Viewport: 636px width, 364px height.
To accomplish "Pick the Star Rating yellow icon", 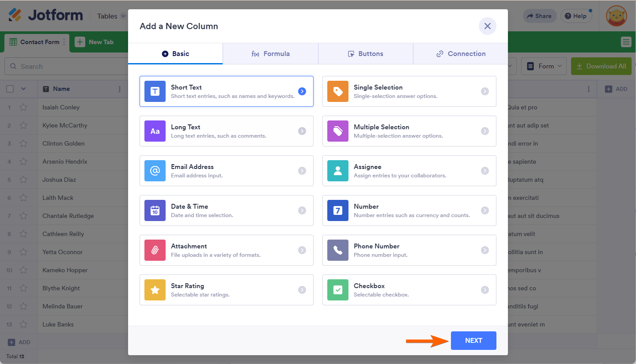I will click(155, 290).
